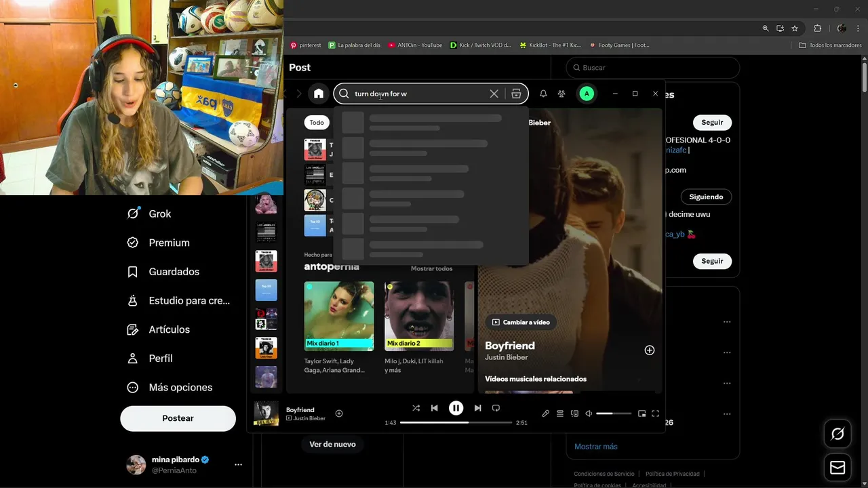Viewport: 868px width, 488px height.
Task: Open 'Kick / Twitch VOD' bookmark
Action: pos(481,45)
